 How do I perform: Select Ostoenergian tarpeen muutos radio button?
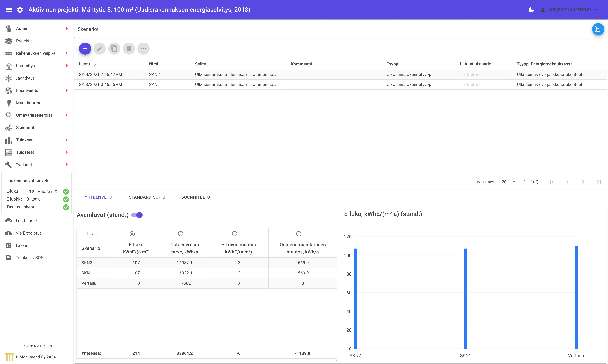click(x=299, y=234)
